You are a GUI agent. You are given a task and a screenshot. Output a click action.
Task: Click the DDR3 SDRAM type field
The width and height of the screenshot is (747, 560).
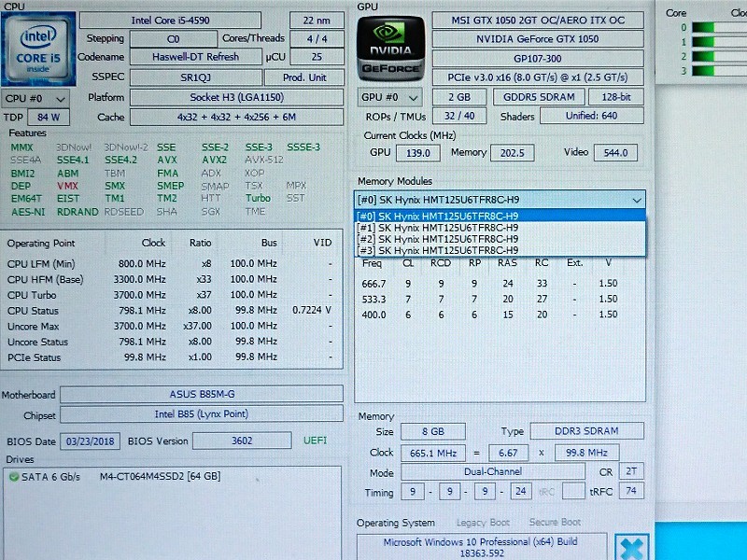pyautogui.click(x=587, y=431)
